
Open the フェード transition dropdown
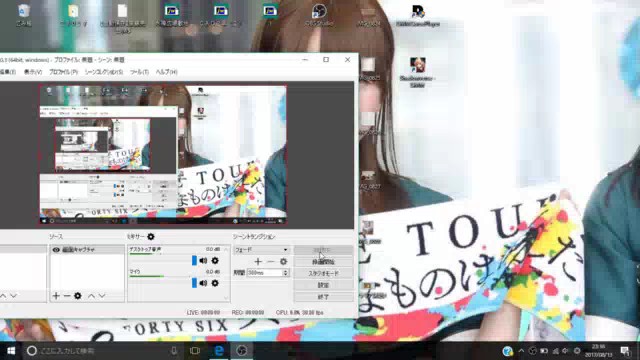pos(261,250)
